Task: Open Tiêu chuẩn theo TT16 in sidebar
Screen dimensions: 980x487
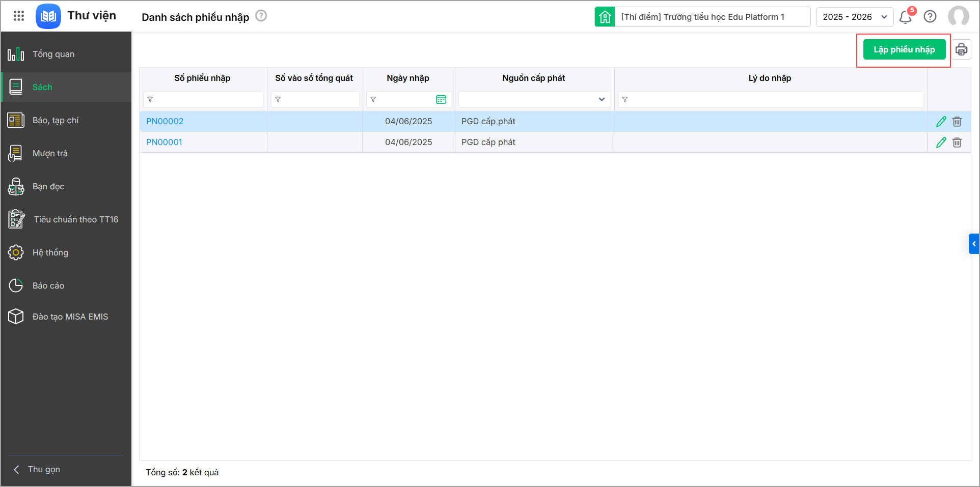Action: point(66,219)
